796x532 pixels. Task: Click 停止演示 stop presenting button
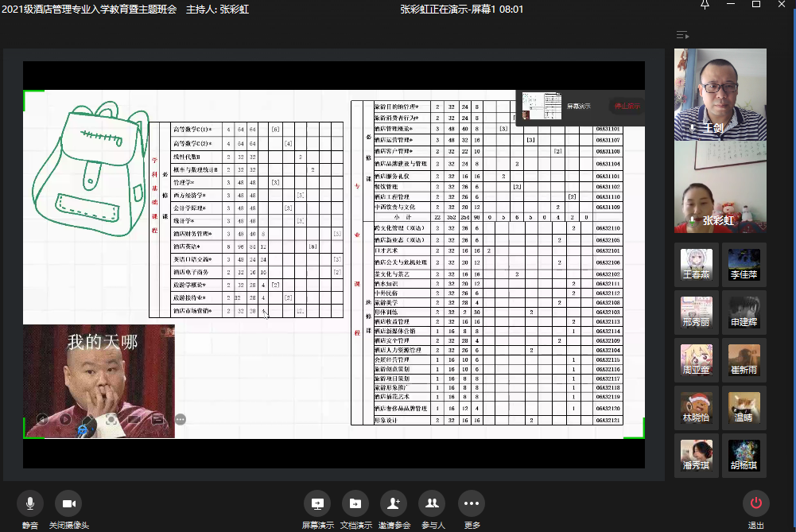point(626,106)
